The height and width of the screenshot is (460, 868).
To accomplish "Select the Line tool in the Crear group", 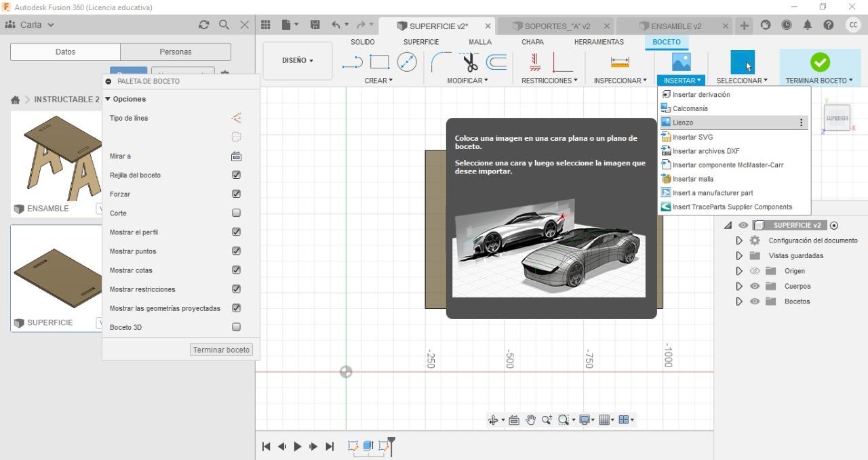I will tap(353, 63).
